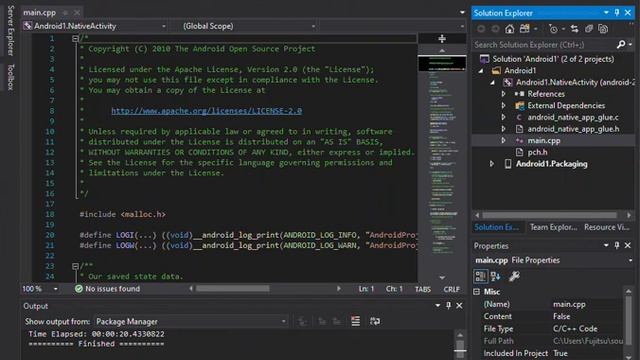
Task: Expand android_native_app_glue.c node
Action: [x=503, y=117]
